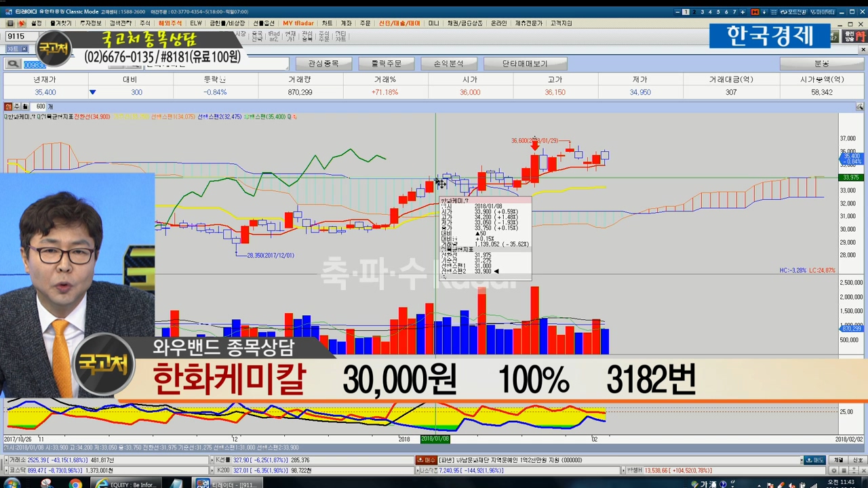Click the 저가 value 34,950
The image size is (868, 488).
pyautogui.click(x=640, y=92)
